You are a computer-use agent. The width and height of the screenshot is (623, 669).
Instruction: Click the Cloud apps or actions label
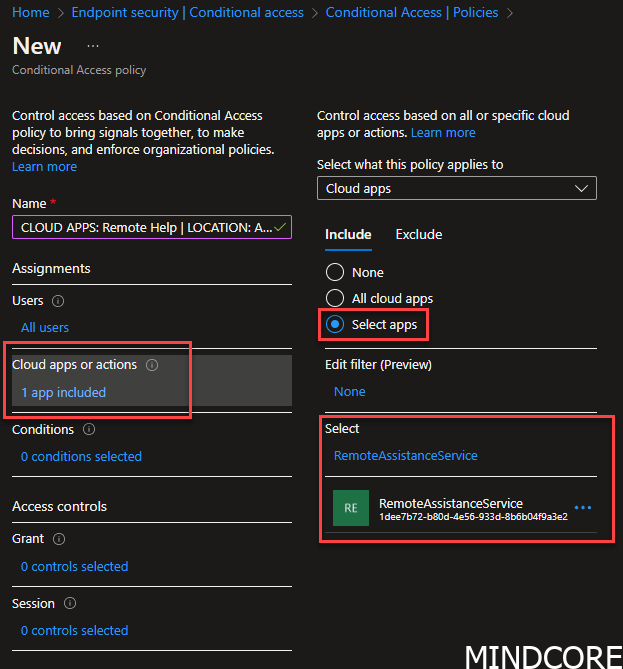(75, 365)
